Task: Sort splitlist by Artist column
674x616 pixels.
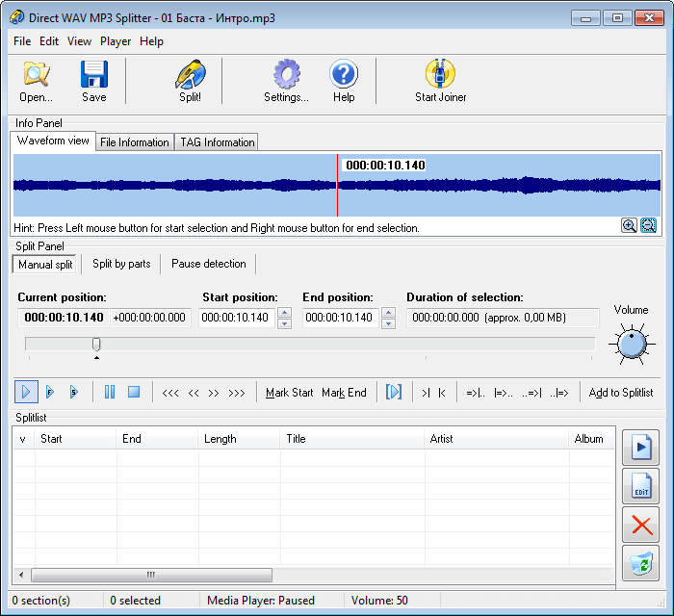Action: [497, 439]
